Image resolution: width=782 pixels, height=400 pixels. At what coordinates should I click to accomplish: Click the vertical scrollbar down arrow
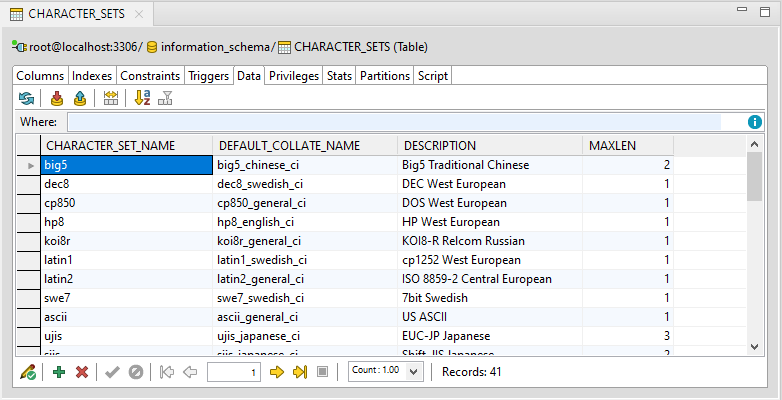click(x=755, y=346)
